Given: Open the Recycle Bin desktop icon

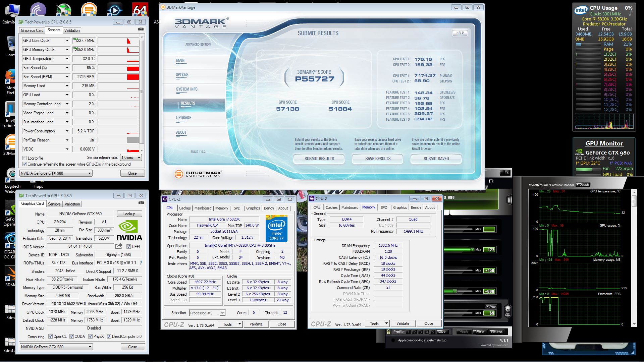Looking at the screenshot, I should pos(10,44).
